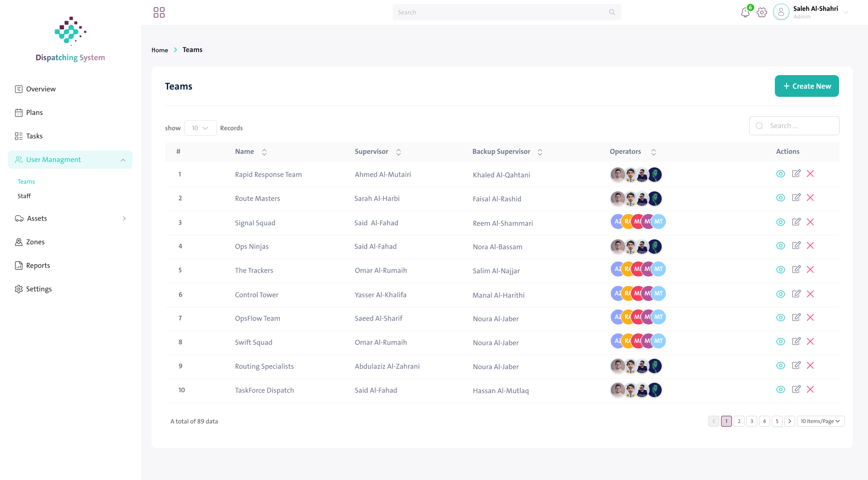The height and width of the screenshot is (480, 868).
Task: Open the 10 Items/Page dropdown
Action: (820, 421)
